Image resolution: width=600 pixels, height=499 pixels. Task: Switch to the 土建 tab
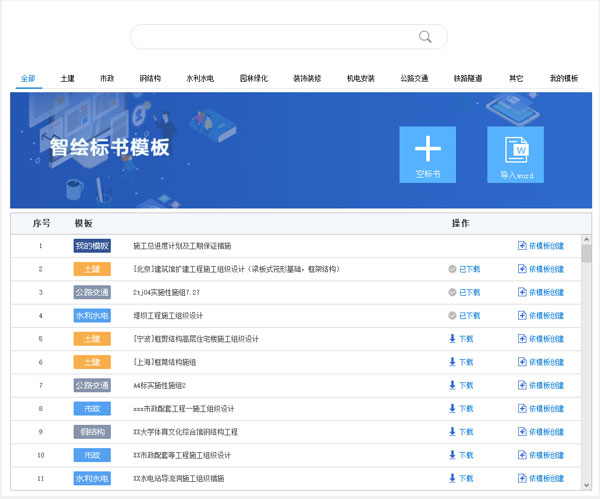[67, 78]
